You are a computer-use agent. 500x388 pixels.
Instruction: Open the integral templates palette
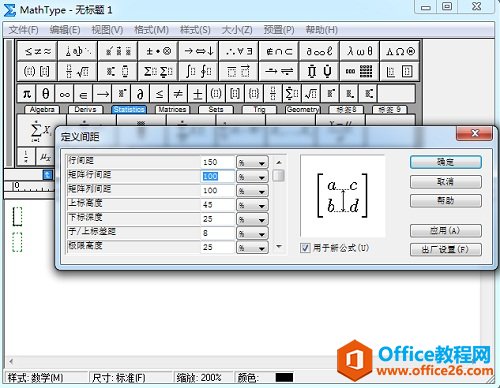tap(198, 71)
